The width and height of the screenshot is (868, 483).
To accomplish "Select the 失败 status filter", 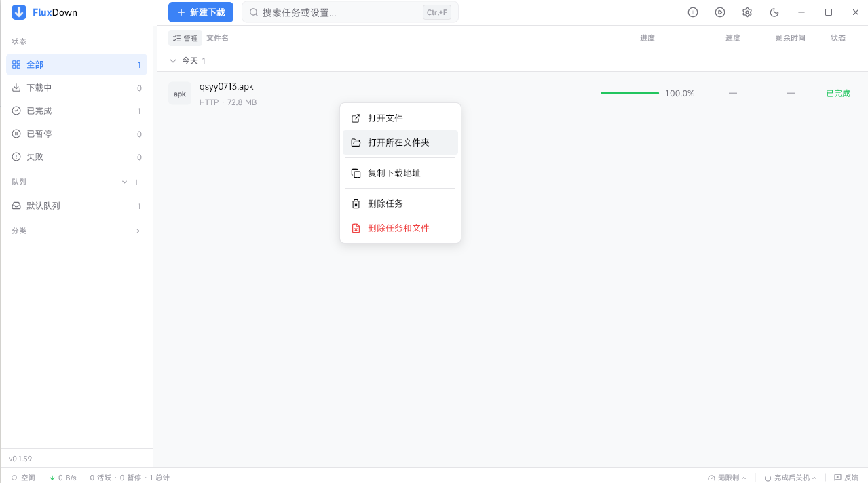I will tap(77, 157).
